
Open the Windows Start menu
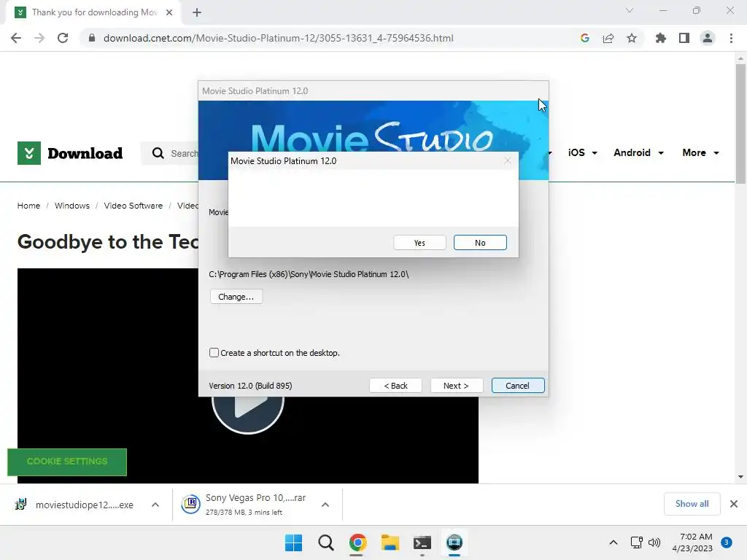[x=293, y=542]
